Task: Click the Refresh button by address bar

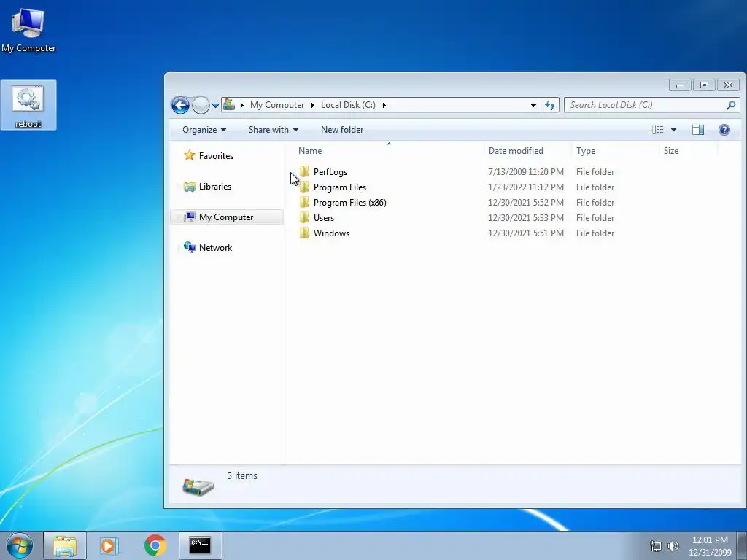Action: click(550, 105)
